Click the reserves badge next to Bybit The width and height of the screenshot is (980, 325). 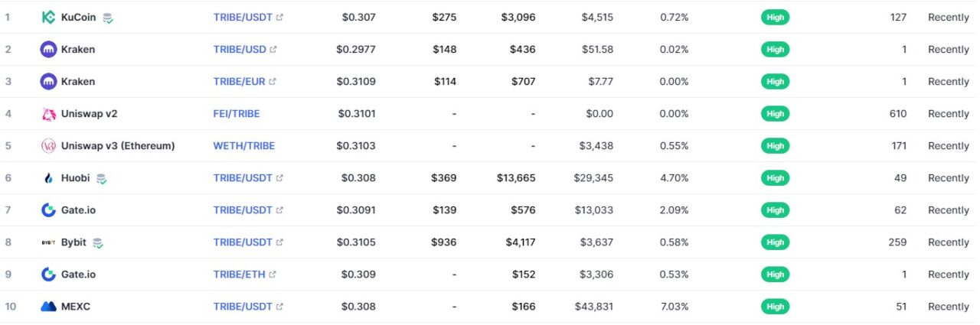98,242
